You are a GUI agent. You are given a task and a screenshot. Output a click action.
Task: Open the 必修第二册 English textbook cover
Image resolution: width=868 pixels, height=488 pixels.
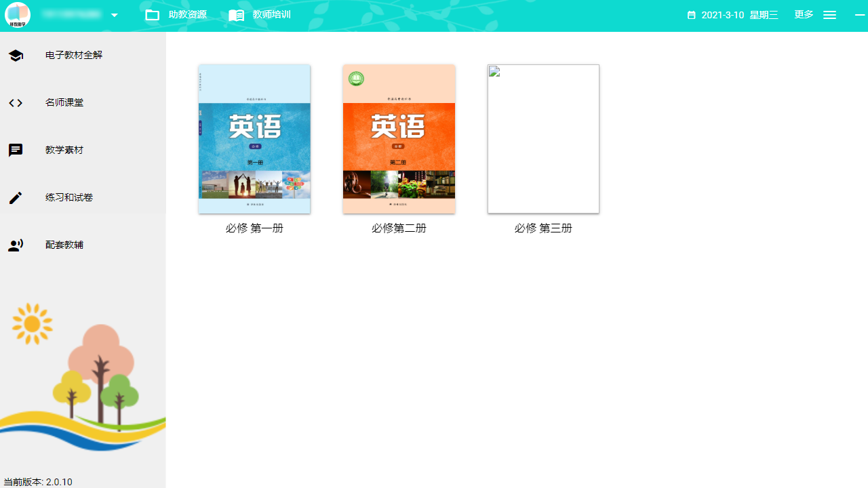pos(399,139)
